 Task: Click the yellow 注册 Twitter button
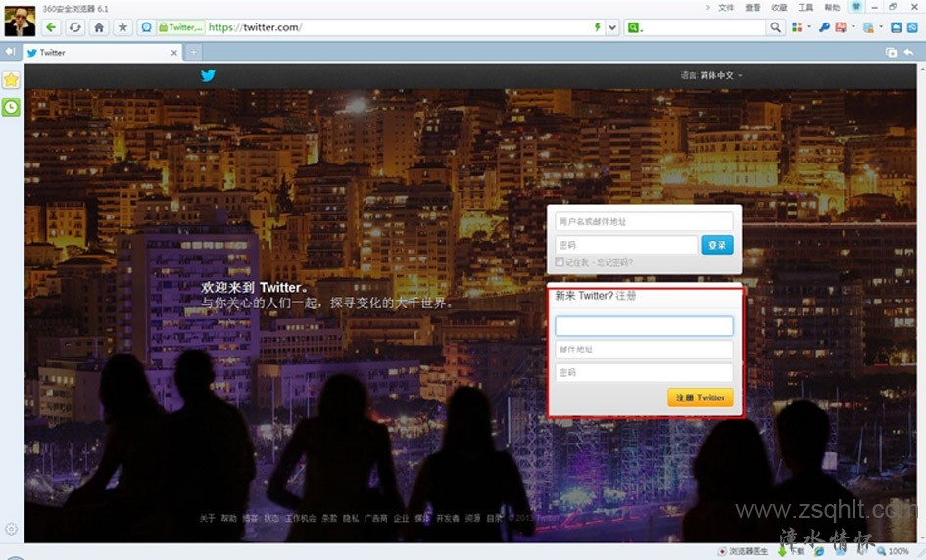(x=701, y=397)
